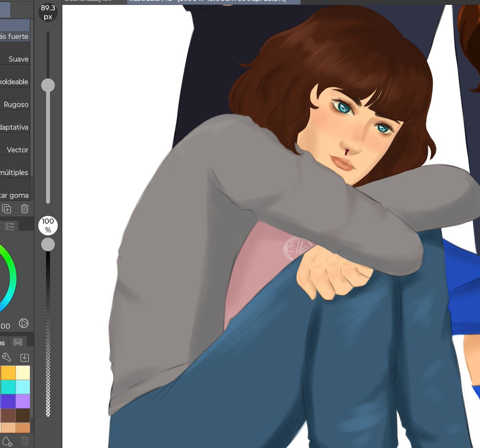Screen dimensions: 480x448
Task: Click the circled play arrow beside color wheel
Action: coord(24,323)
